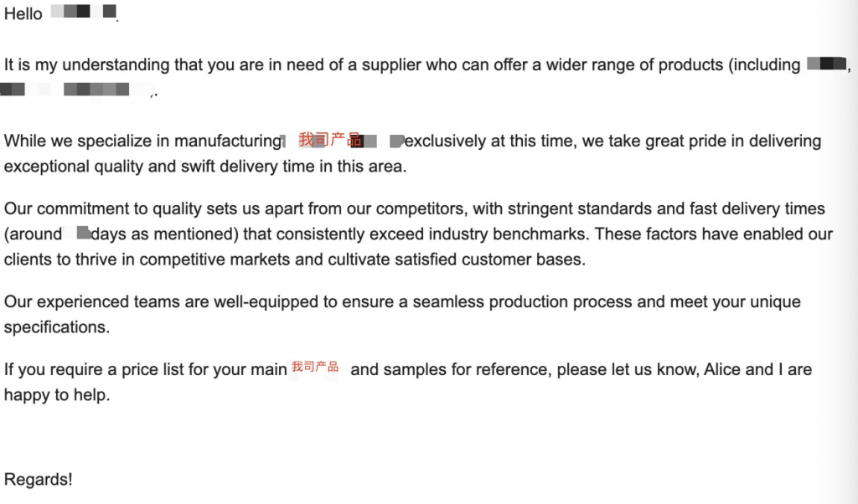Click the red Chinese placeholder after 'your main'
This screenshot has width=858, height=504.
pyautogui.click(x=315, y=367)
